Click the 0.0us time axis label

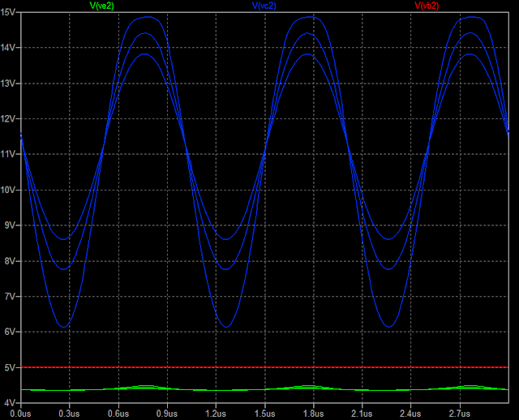point(20,414)
